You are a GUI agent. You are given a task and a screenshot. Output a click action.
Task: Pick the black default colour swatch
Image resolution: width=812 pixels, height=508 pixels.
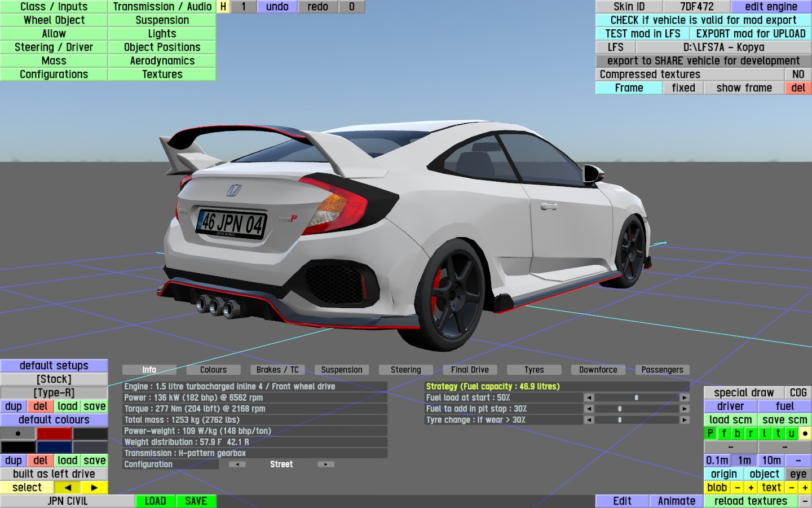(18, 447)
